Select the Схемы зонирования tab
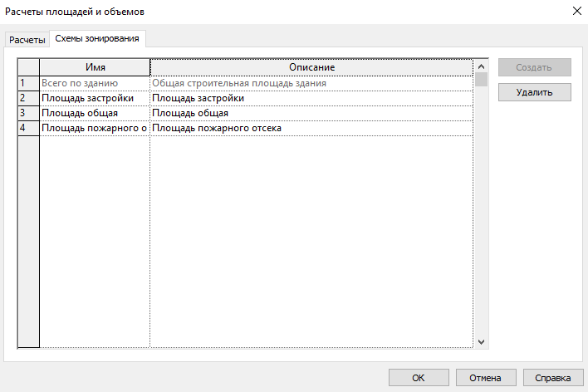Image resolution: width=588 pixels, height=392 pixels. point(98,39)
